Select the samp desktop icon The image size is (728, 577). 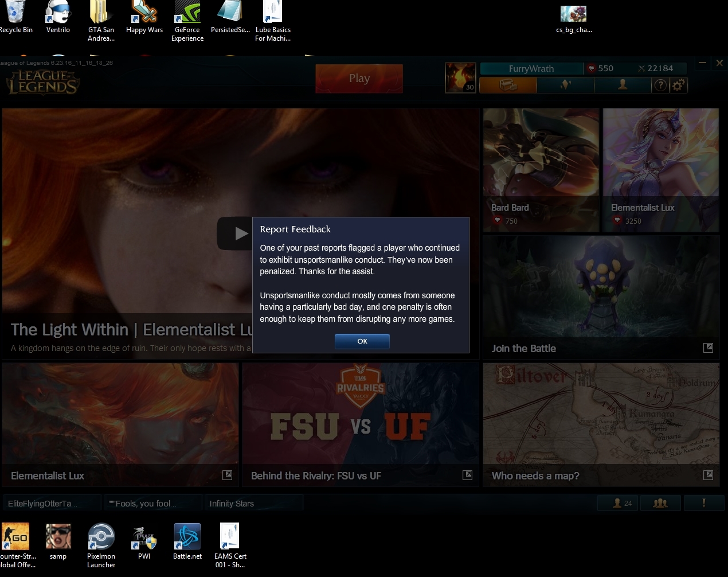58,542
